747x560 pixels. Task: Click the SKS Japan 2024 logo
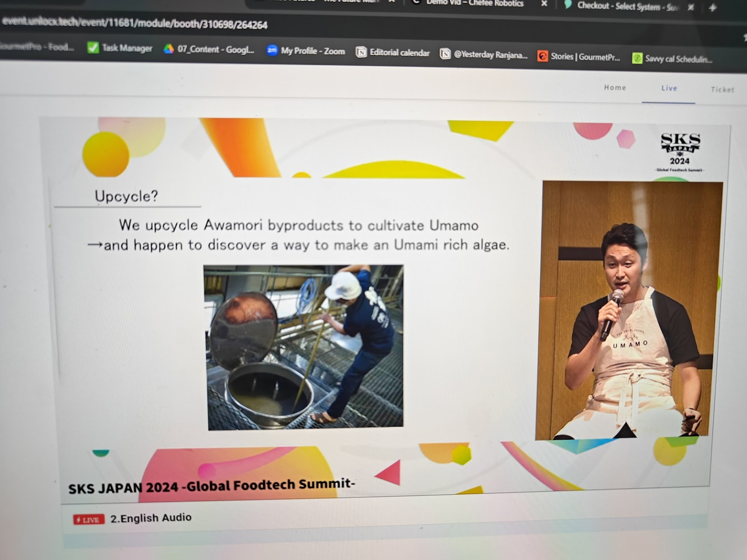(680, 152)
